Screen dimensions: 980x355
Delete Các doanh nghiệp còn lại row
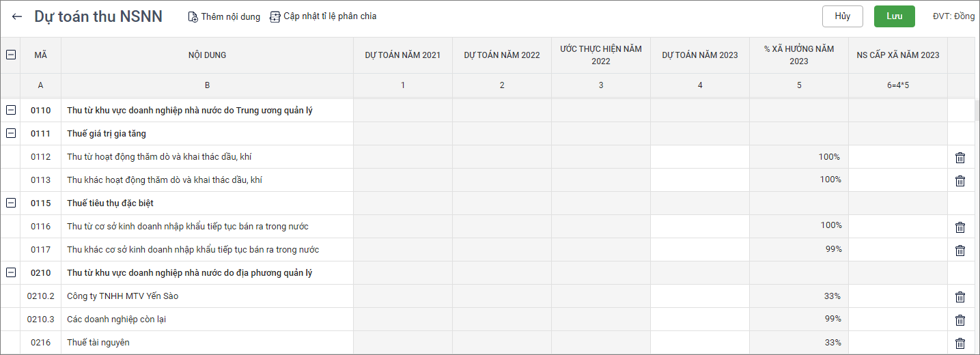(x=960, y=320)
